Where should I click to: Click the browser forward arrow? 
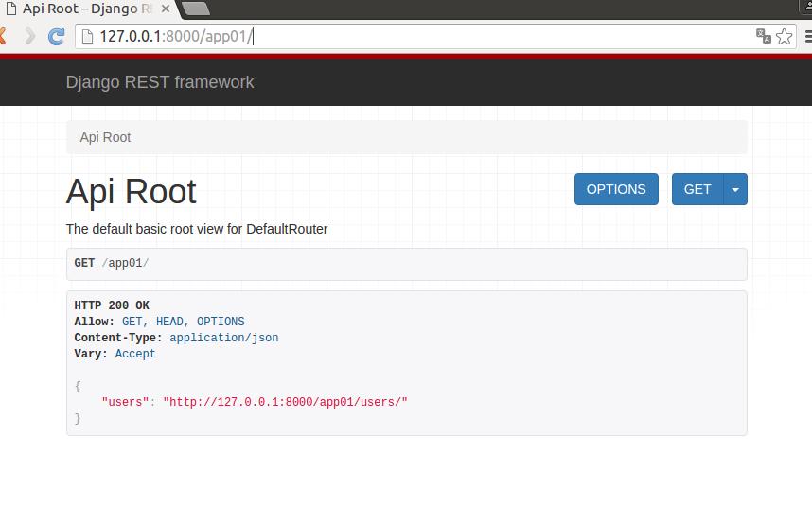pos(30,36)
